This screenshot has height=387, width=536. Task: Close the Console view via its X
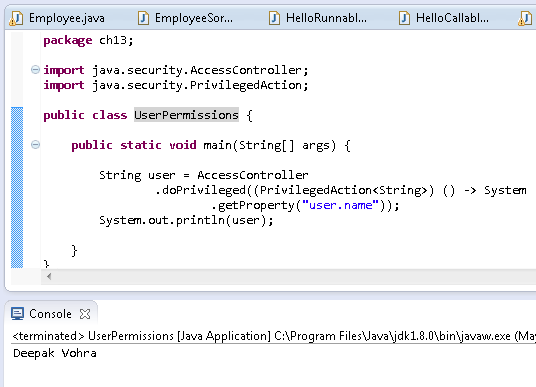point(85,314)
